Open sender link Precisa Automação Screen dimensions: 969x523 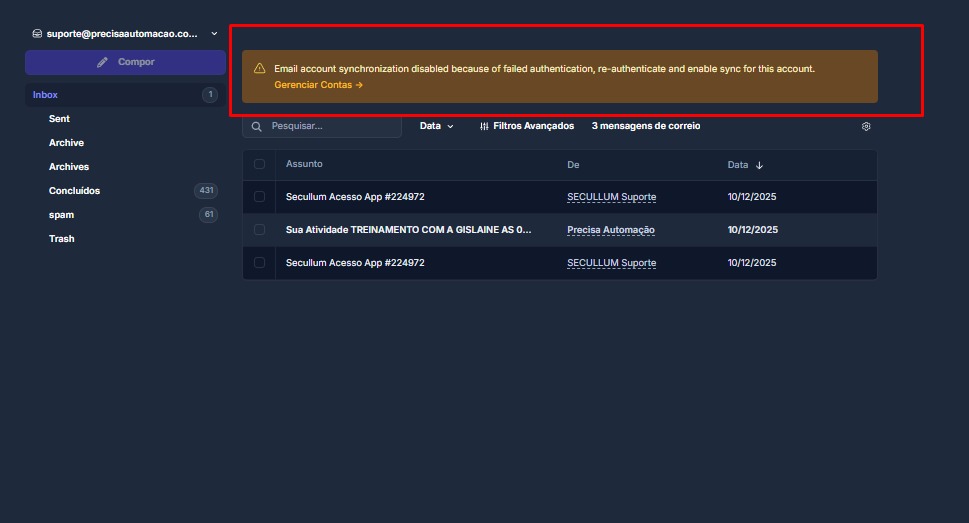pos(610,230)
